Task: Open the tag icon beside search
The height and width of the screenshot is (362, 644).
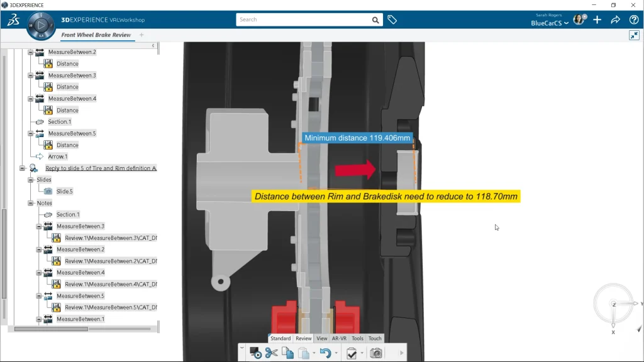Action: pos(392,20)
